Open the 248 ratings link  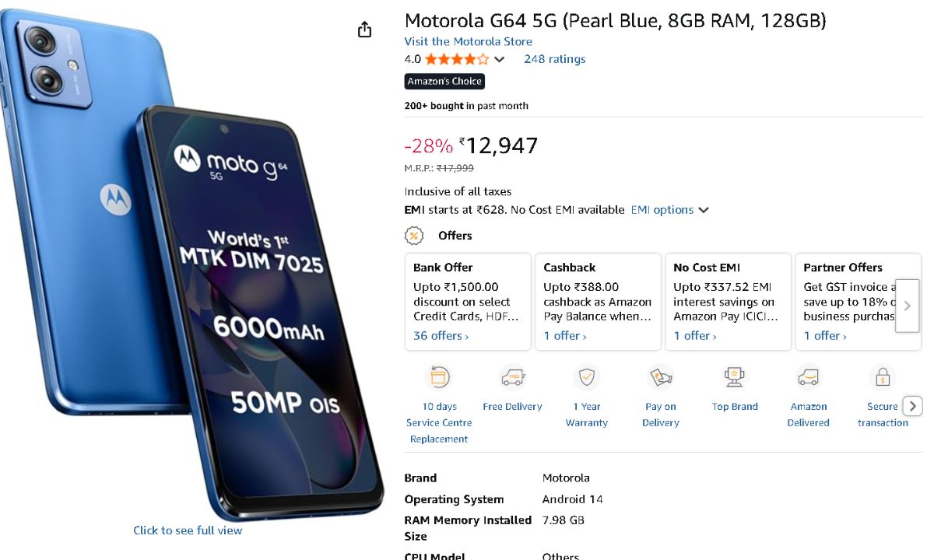[x=554, y=59]
